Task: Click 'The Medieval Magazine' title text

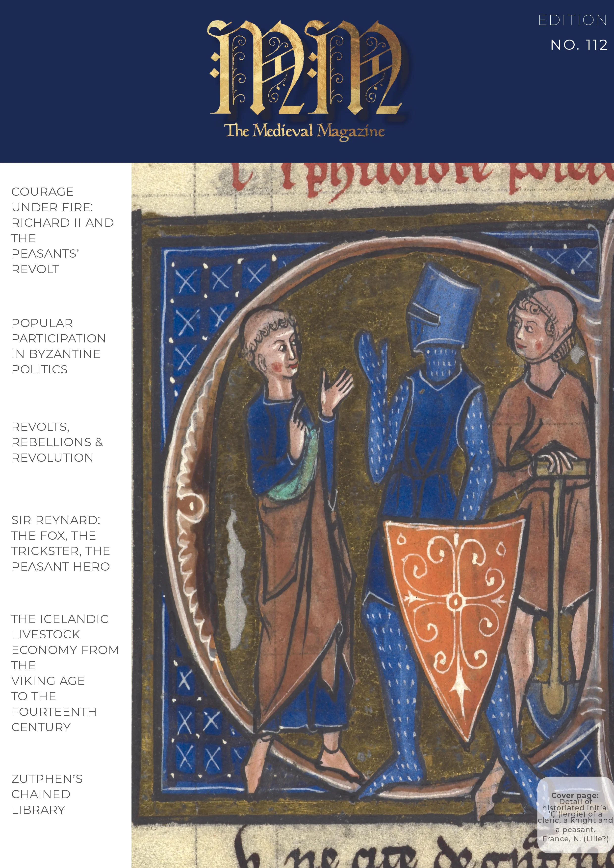Action: point(305,131)
